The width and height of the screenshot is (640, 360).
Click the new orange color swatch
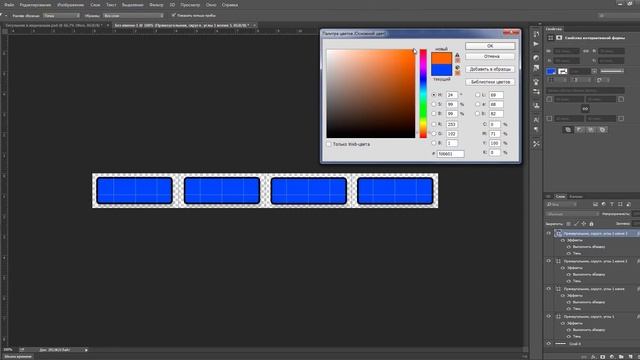tap(442, 58)
